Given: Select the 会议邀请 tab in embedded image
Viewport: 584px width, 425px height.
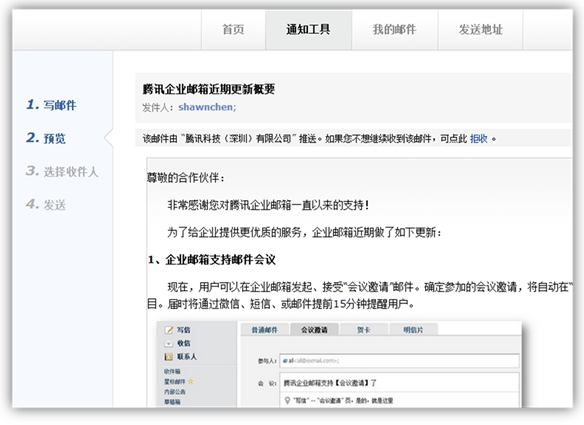Looking at the screenshot, I should pos(314,330).
